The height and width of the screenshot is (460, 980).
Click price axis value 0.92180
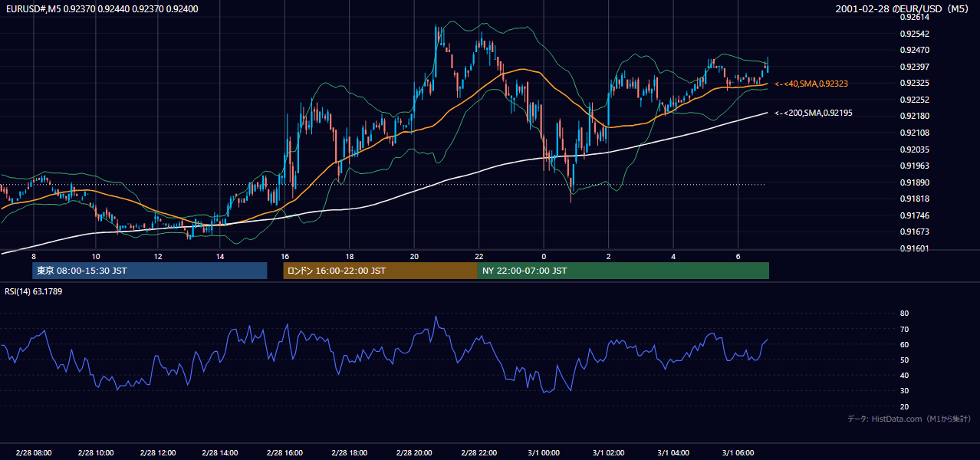[915, 116]
